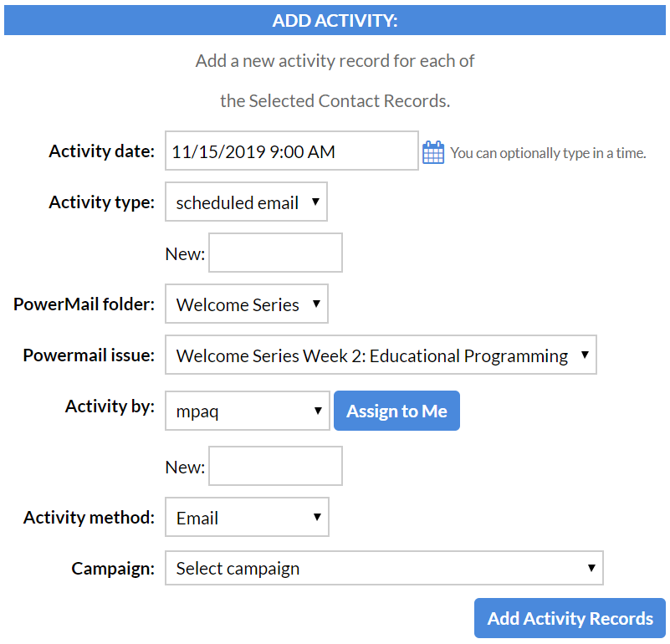The height and width of the screenshot is (644, 670).
Task: Click the Assign to Me button
Action: point(396,411)
